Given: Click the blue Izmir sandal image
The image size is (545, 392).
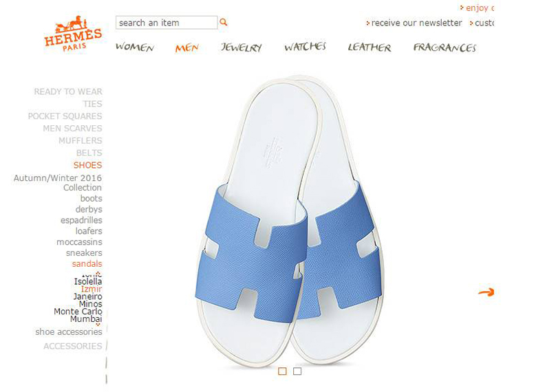Looking at the screenshot, I should click(289, 221).
